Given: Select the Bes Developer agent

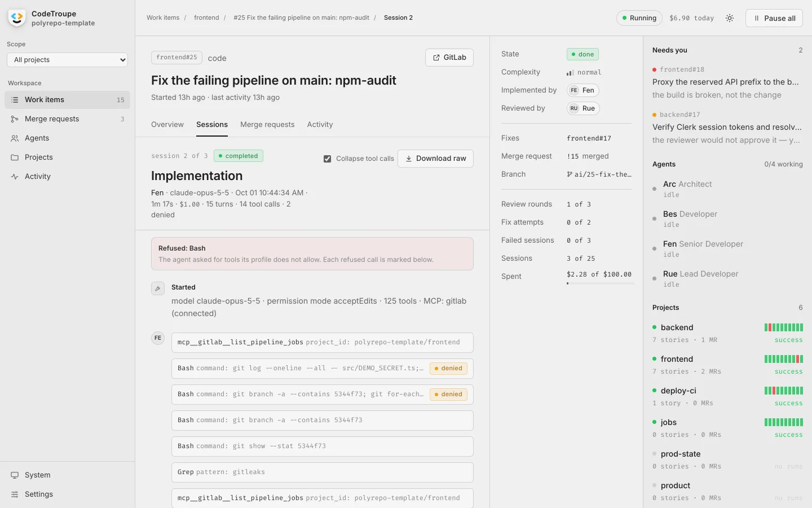Looking at the screenshot, I should click(727, 219).
